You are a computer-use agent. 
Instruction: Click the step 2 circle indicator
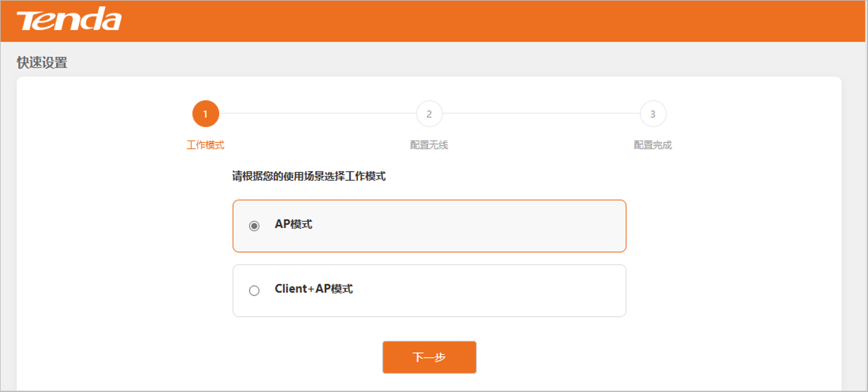[x=429, y=114]
